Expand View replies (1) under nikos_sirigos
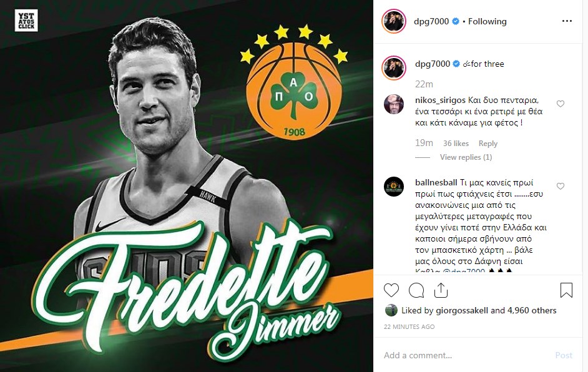Screen dimensions: 588x372 (x=466, y=157)
